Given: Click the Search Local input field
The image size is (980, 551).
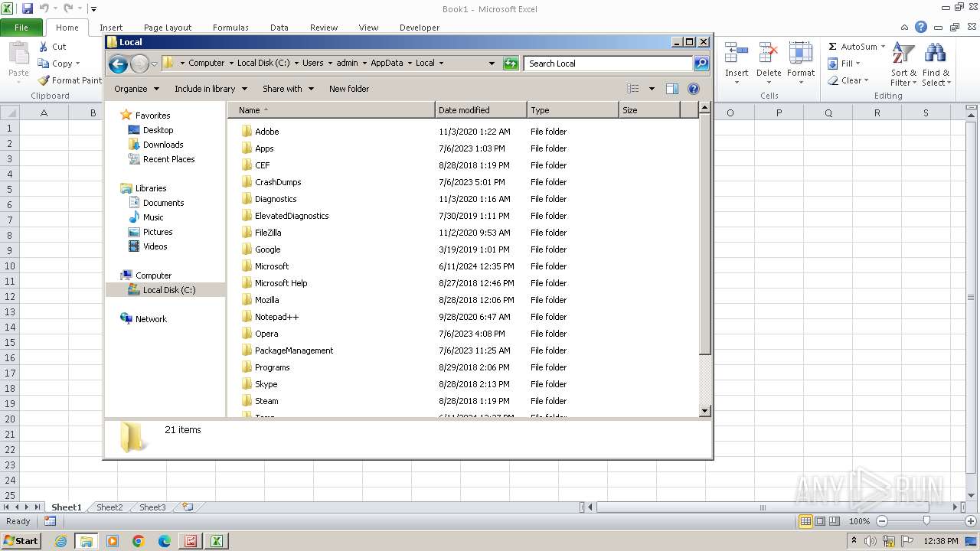Looking at the screenshot, I should click(608, 64).
